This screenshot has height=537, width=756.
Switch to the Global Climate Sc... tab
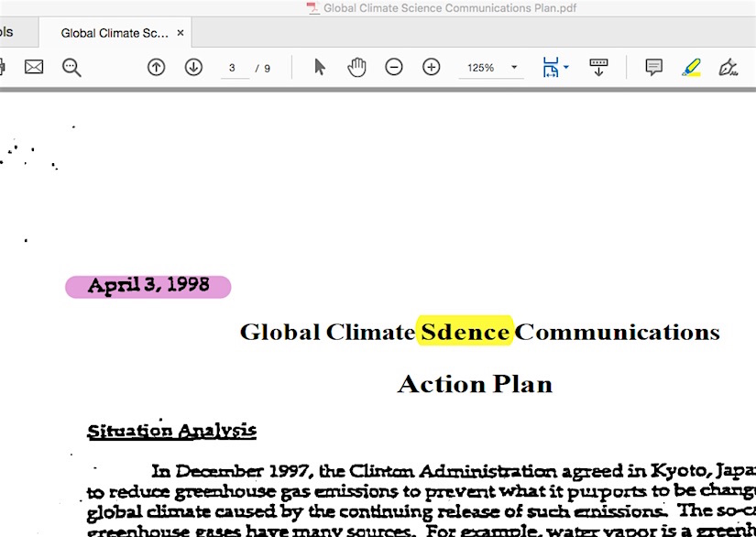tap(114, 33)
